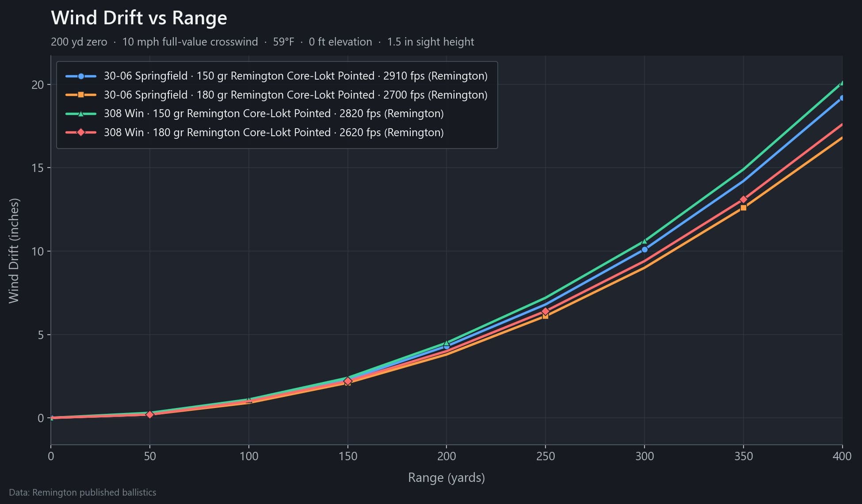The width and height of the screenshot is (862, 504).
Task: Click the 5 tick label on drift axis
Action: coord(41,335)
